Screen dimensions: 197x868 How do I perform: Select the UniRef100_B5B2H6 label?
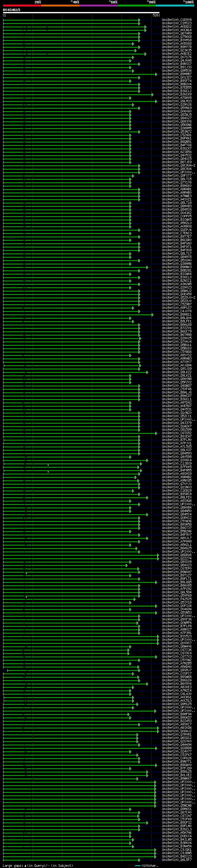[x=177, y=531]
